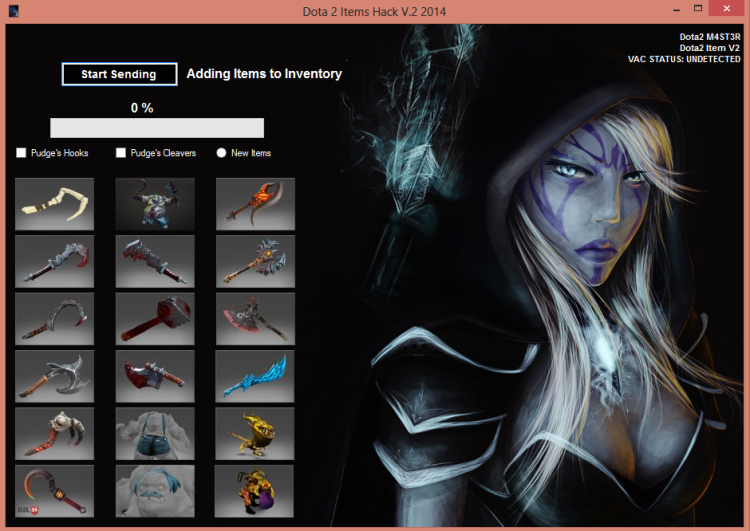The width and height of the screenshot is (750, 531).
Task: Select the D2L crescent hook with lantern
Action: (55, 491)
